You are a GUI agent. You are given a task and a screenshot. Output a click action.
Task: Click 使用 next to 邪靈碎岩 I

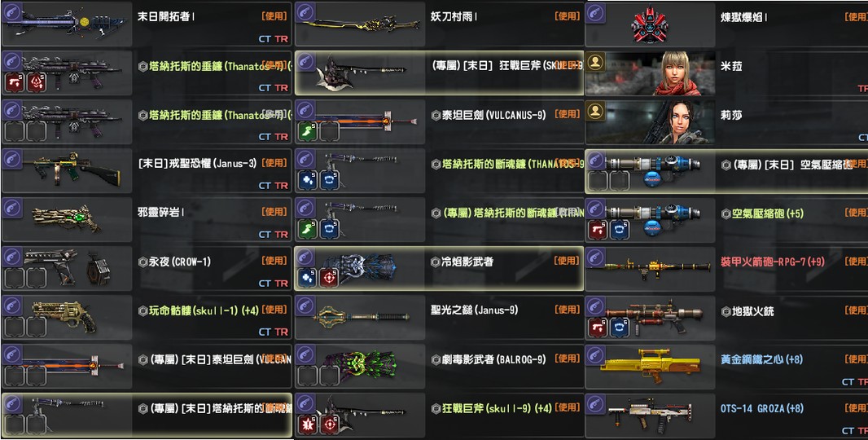pos(274,212)
